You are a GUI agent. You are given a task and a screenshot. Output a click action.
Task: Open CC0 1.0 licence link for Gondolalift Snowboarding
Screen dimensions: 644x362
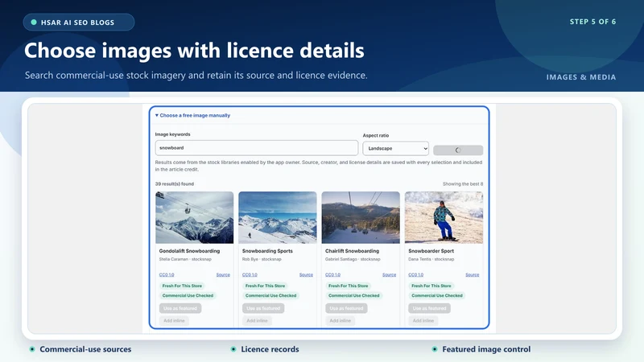167,274
